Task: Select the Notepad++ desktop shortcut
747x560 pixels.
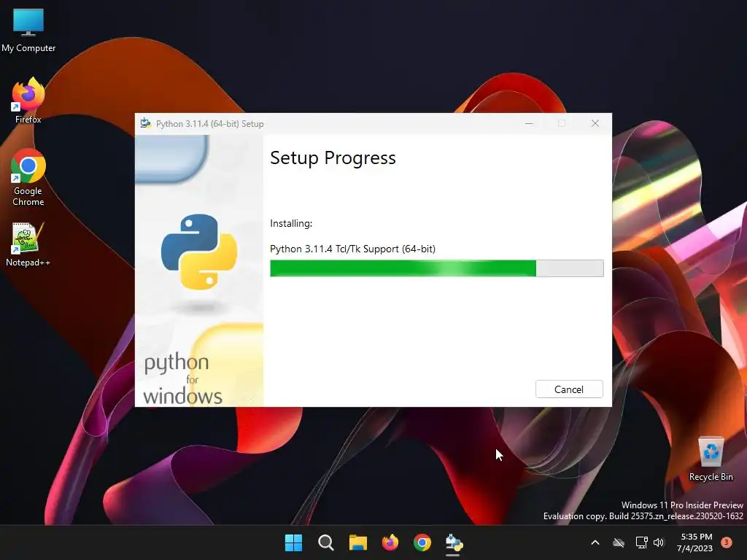Action: (x=28, y=245)
